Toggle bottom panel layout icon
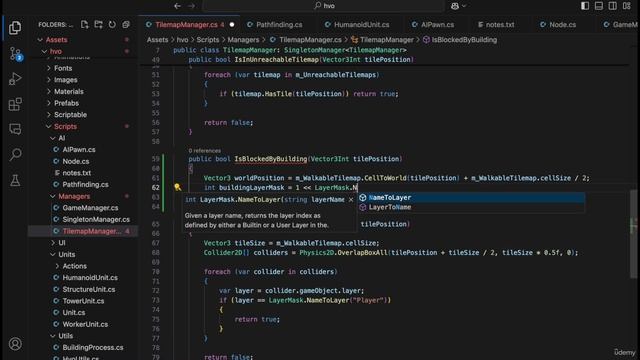Viewport: 640px width, 360px height. click(599, 6)
